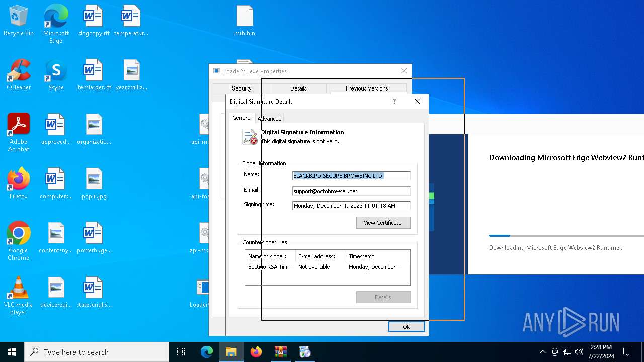Select the temperatur... document icon

(x=131, y=21)
